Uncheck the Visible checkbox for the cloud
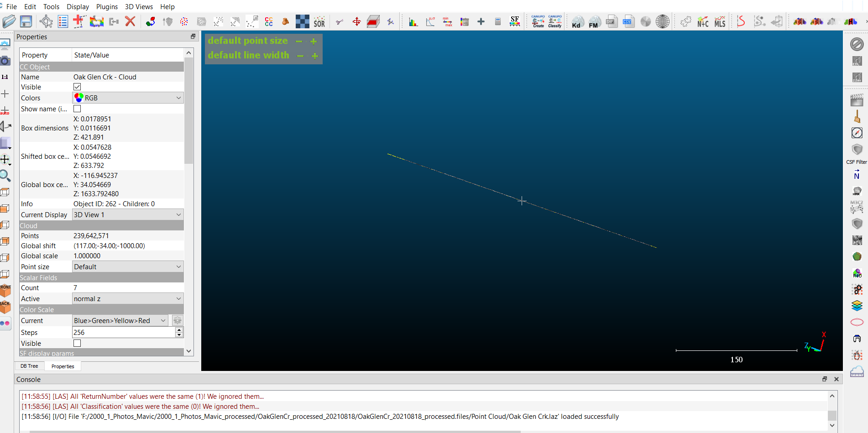868x433 pixels. [x=77, y=87]
